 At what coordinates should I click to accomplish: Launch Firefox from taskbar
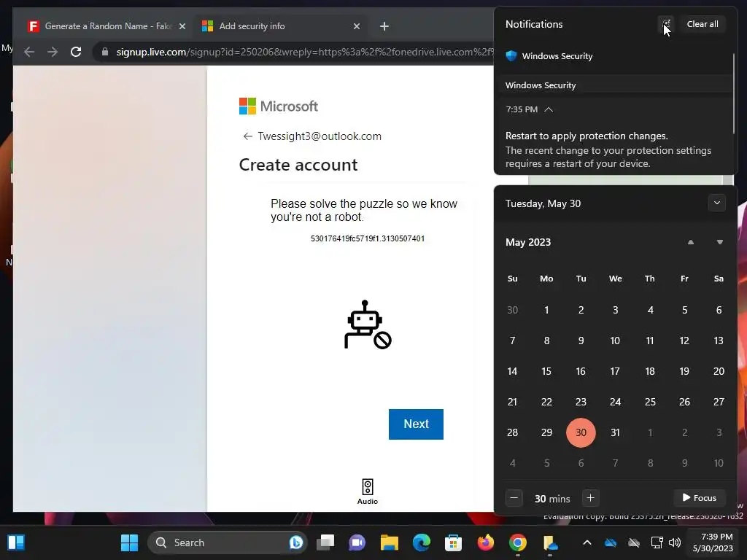point(485,542)
